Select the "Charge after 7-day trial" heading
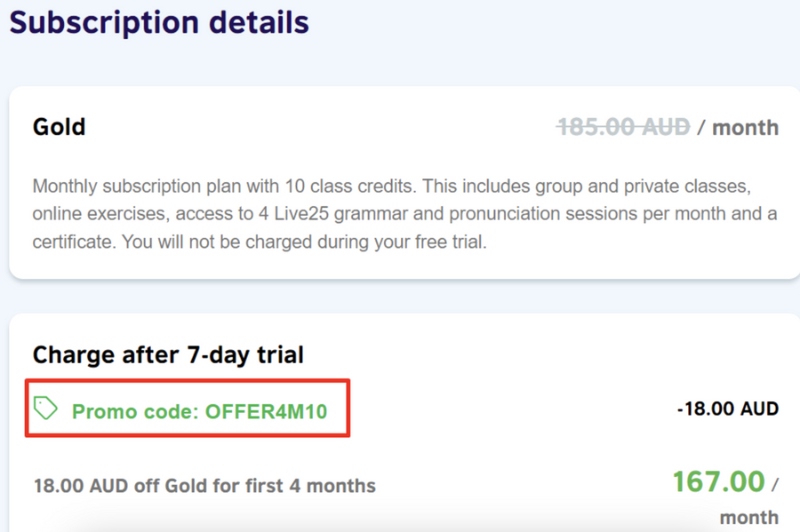The height and width of the screenshot is (532, 800). [x=168, y=355]
